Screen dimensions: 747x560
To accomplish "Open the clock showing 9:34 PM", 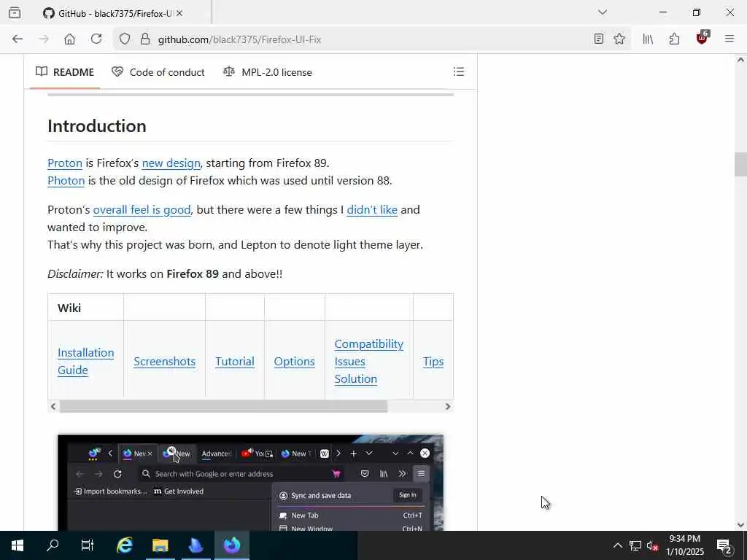I will [x=685, y=545].
